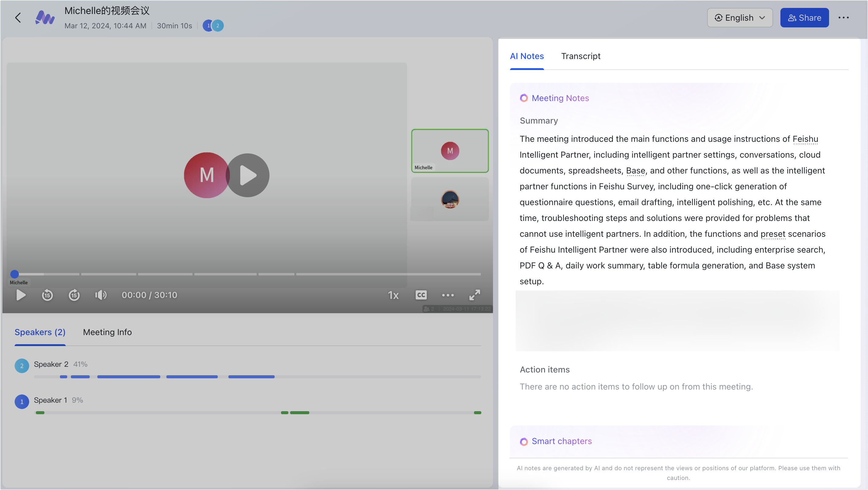Click the Action items heading
The width and height of the screenshot is (868, 490).
544,370
